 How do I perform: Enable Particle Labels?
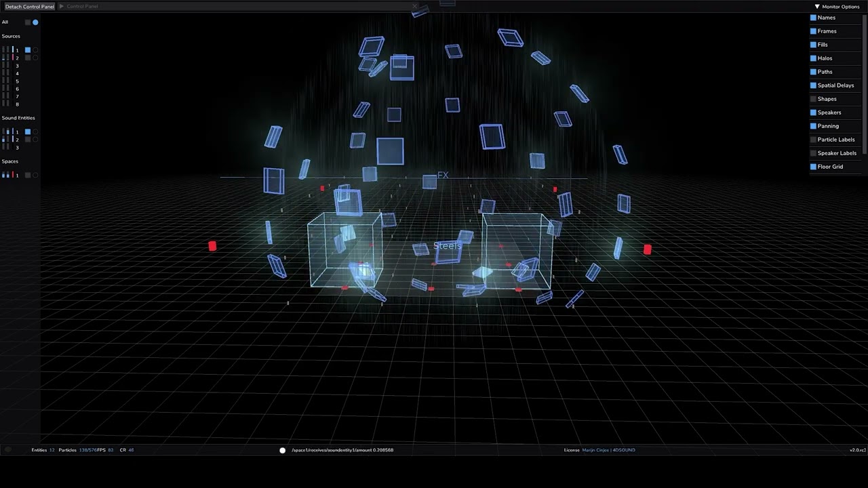point(814,140)
